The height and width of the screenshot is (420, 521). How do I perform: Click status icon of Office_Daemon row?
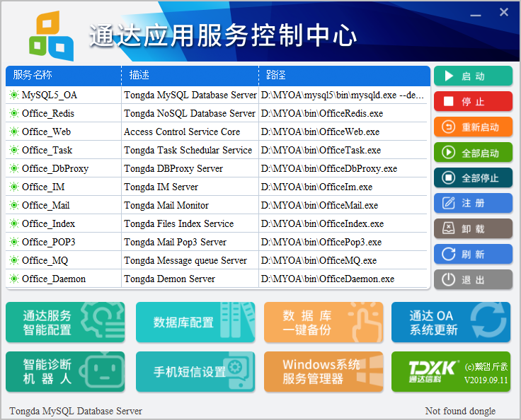click(x=14, y=279)
